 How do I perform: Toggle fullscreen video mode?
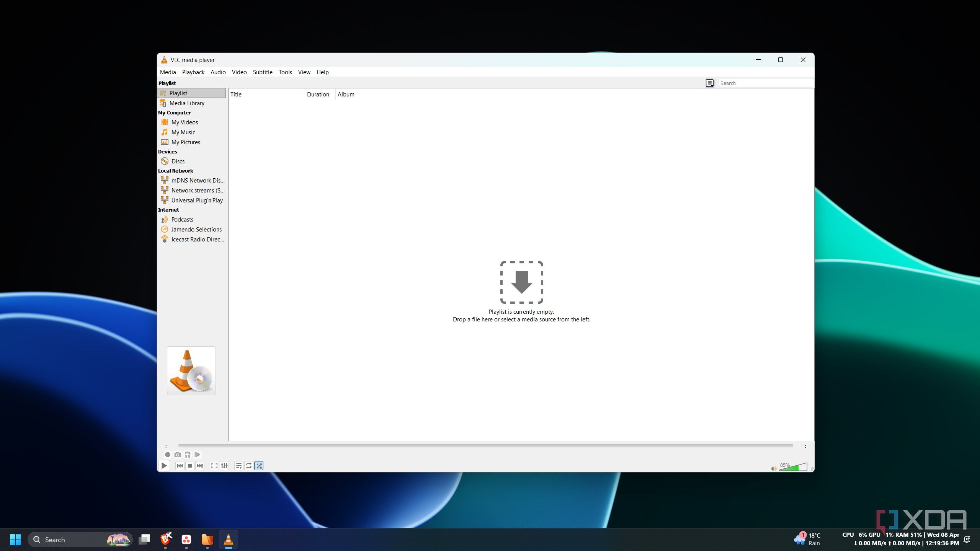point(214,466)
